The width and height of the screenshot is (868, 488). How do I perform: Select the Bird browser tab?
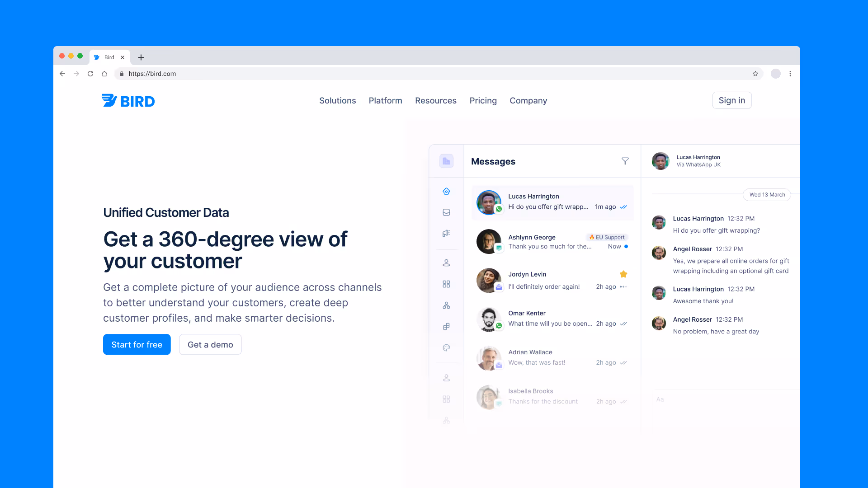[109, 57]
